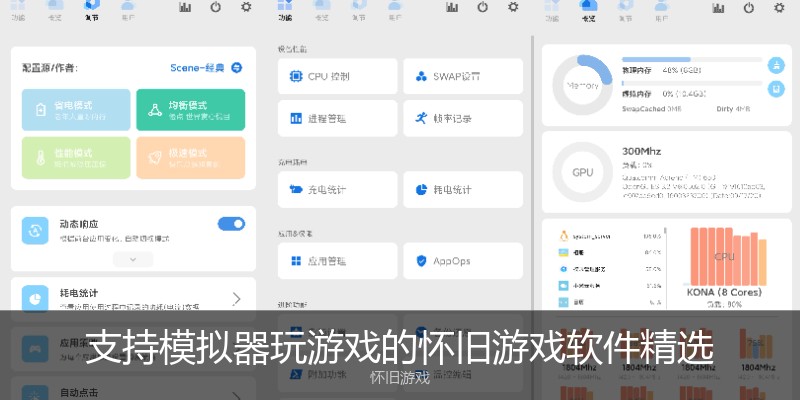This screenshot has width=800, height=400.
Task: Click the 300Mhz GPU frequency text
Action: point(641,152)
